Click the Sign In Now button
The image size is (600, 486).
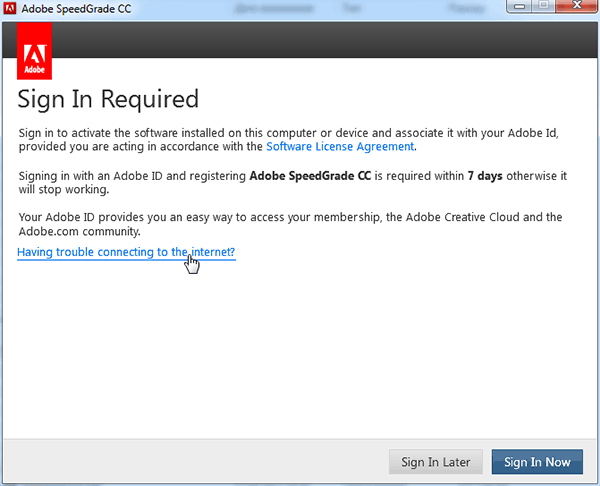(537, 462)
